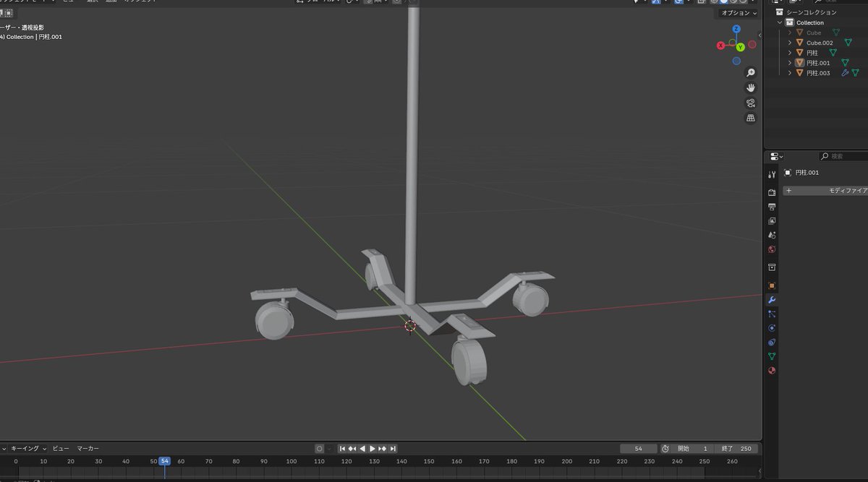Open the timeline マーカー menu
Viewport: 868px width, 482px height.
(x=88, y=449)
